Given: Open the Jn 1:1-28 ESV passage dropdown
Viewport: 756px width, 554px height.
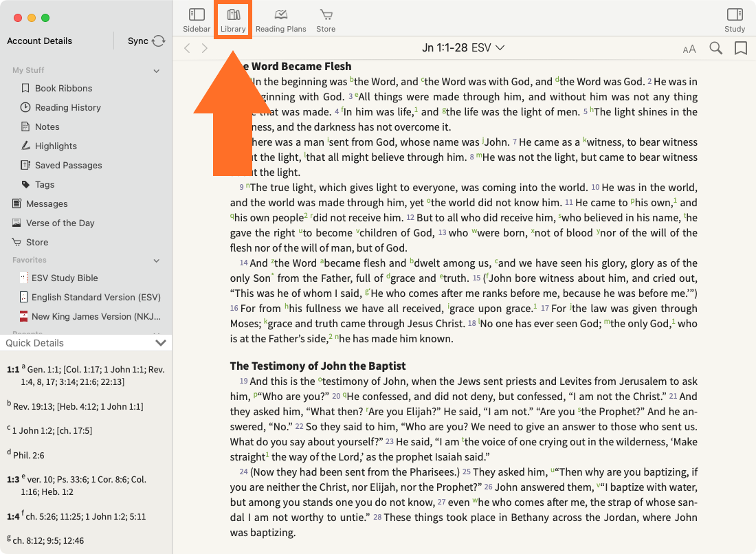Looking at the screenshot, I should coord(463,48).
